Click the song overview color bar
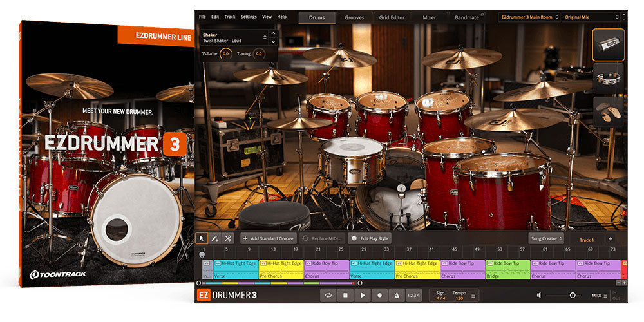The width and height of the screenshot is (644, 322). (x=279, y=283)
